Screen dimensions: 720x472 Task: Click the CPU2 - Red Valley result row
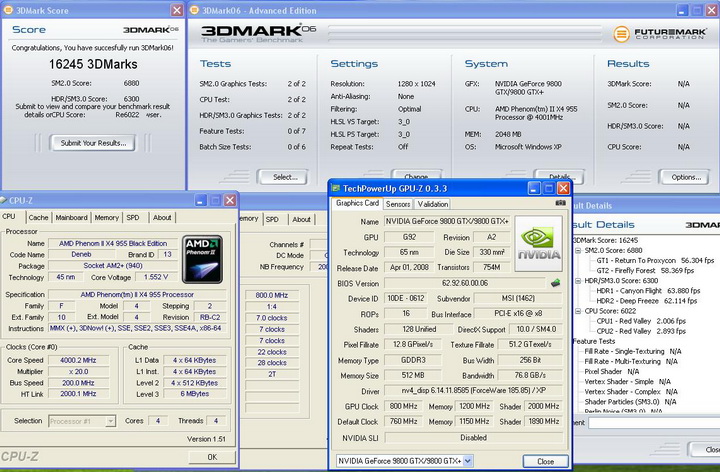pyautogui.click(x=641, y=331)
